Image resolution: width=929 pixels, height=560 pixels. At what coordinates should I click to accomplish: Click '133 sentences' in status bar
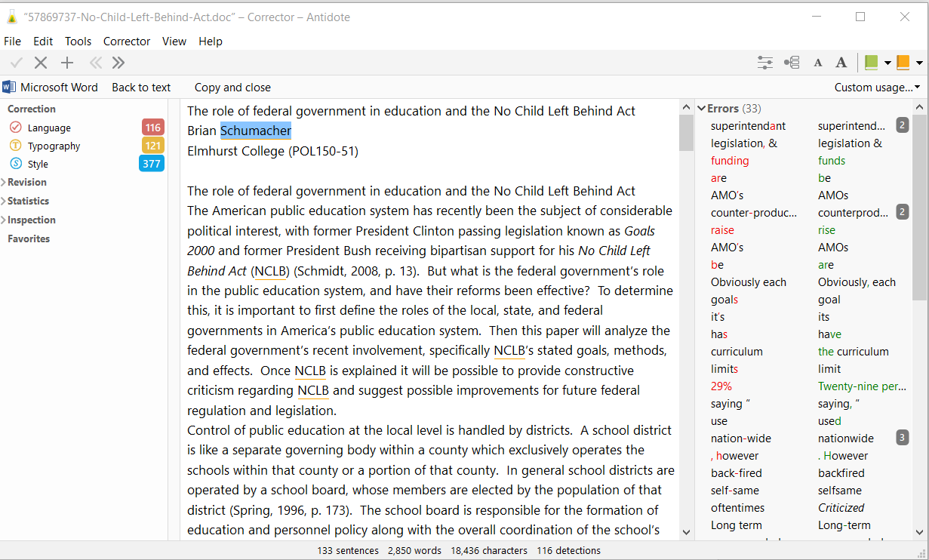pyautogui.click(x=348, y=551)
